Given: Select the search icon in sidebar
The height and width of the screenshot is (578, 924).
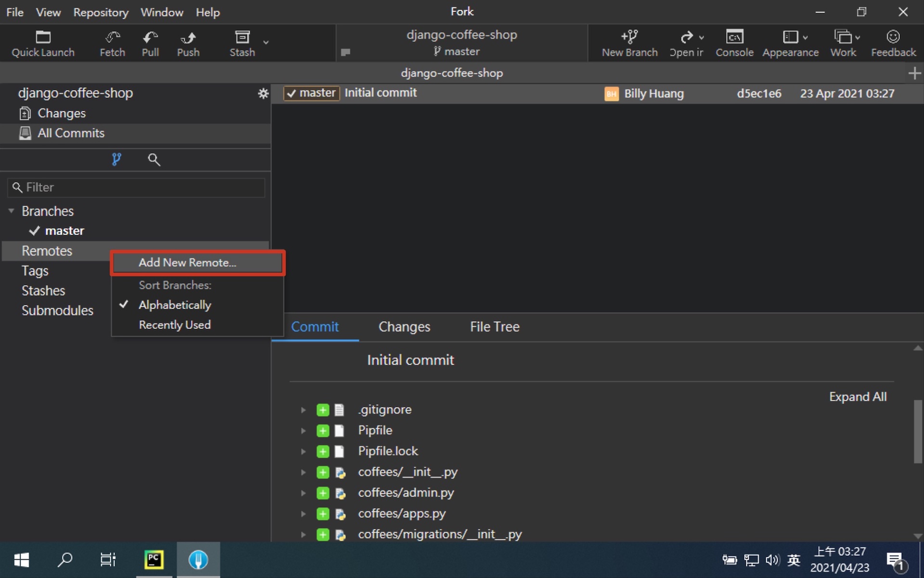Looking at the screenshot, I should [x=154, y=159].
